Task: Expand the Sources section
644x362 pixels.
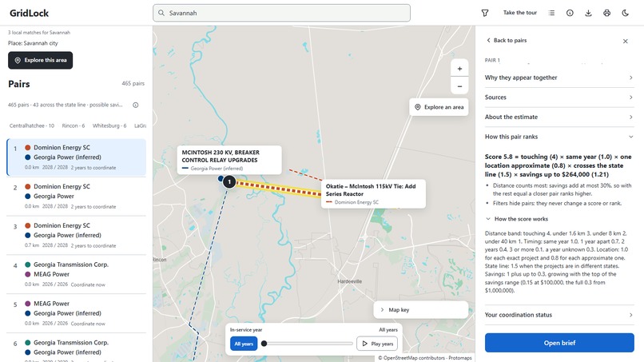Action: coord(559,97)
